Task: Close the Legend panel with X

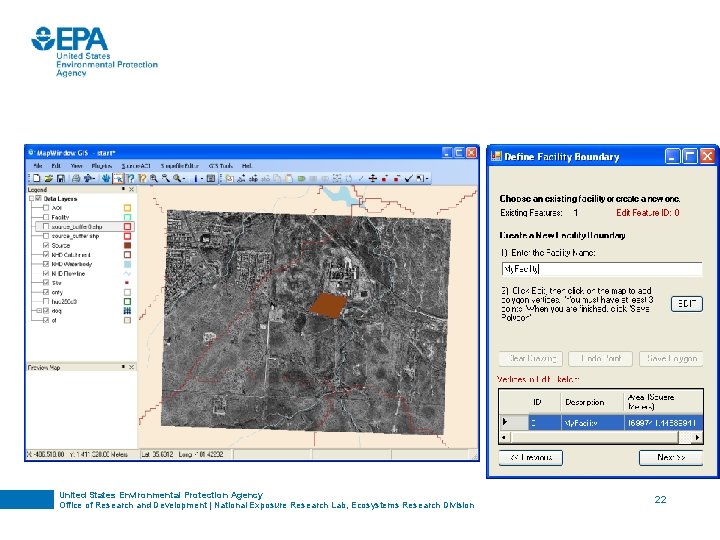Action: pyautogui.click(x=132, y=189)
